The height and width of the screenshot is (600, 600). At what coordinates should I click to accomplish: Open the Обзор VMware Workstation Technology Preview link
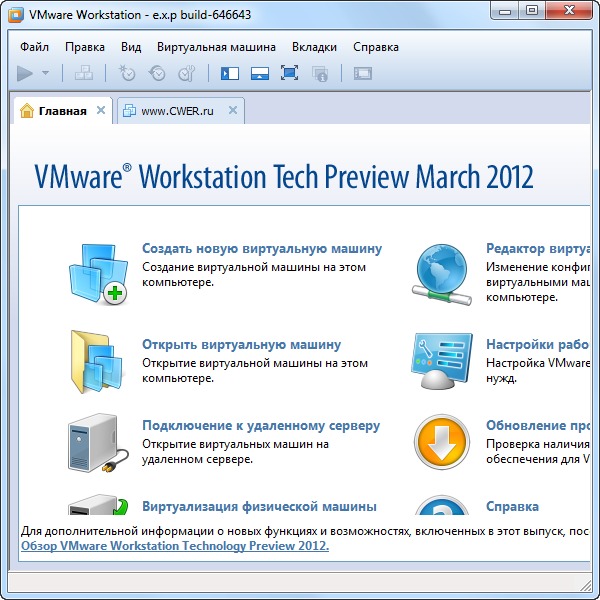click(175, 546)
